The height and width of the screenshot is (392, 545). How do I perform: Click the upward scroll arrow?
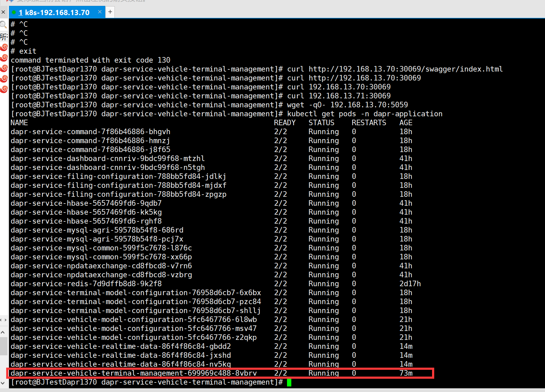3,332
